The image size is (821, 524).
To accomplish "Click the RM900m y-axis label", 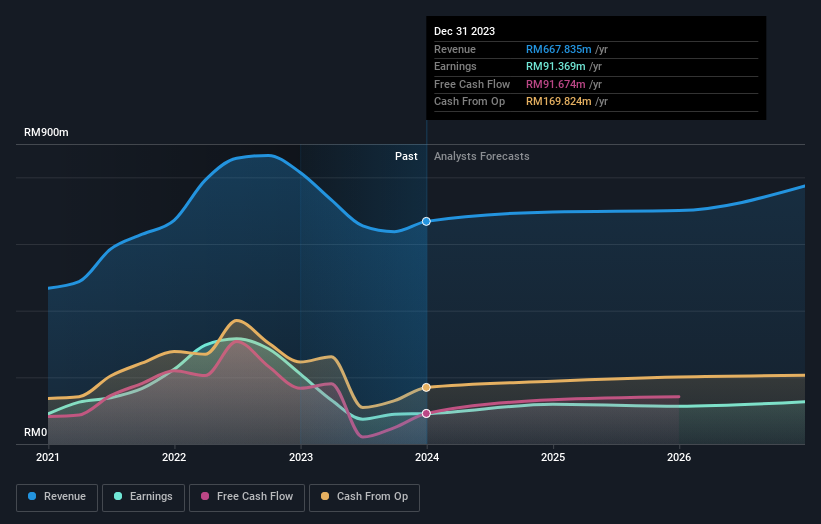I will point(46,132).
